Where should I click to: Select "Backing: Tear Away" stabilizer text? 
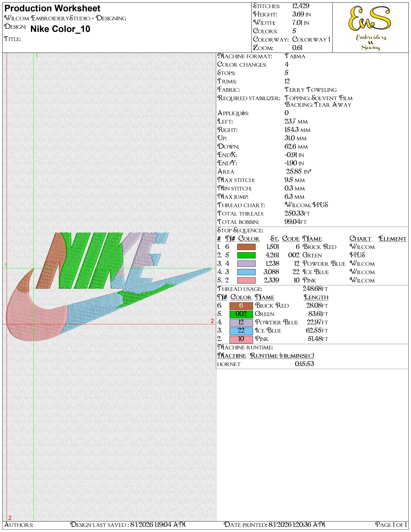318,104
